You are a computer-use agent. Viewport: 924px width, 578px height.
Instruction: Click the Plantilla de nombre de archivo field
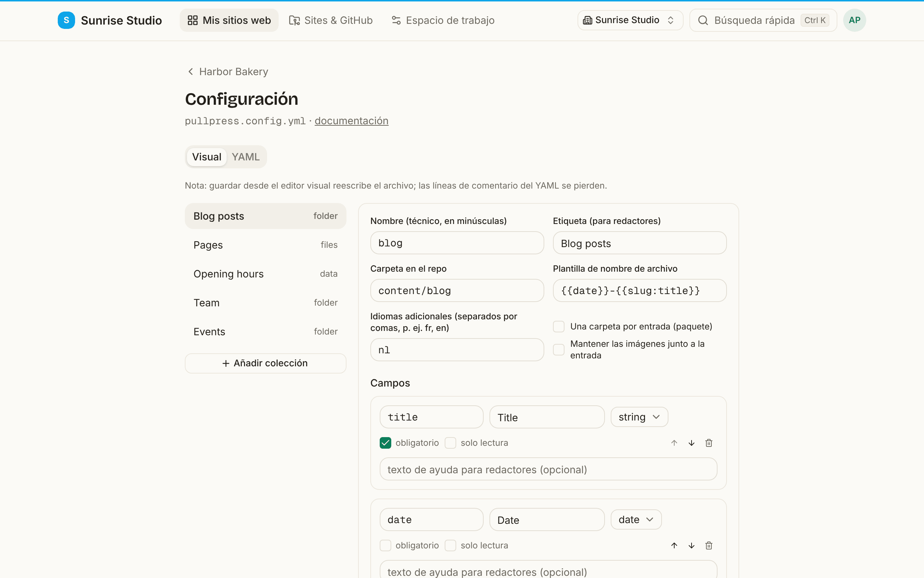click(x=640, y=290)
